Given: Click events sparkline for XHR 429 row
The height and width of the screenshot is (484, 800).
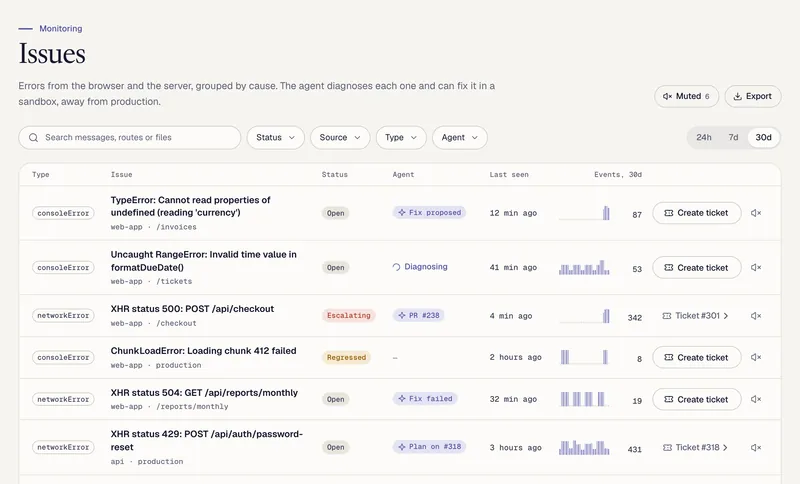Looking at the screenshot, I should pos(584,448).
